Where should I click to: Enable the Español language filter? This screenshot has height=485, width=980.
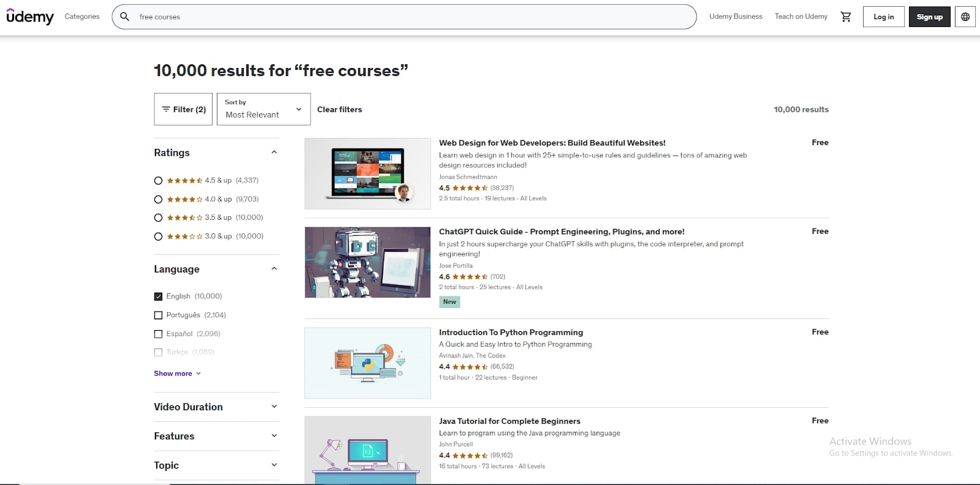point(158,334)
